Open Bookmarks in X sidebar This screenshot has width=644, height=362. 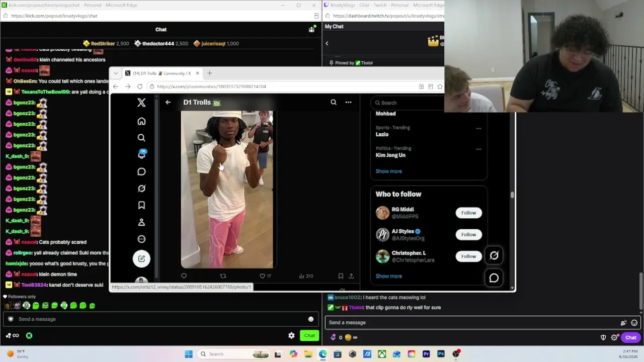click(141, 205)
